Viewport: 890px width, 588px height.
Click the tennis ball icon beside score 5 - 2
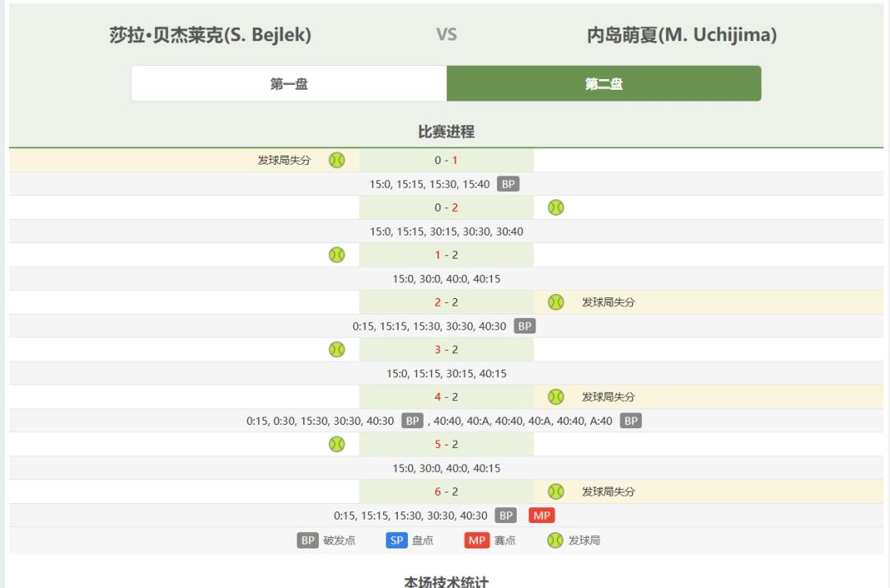336,444
